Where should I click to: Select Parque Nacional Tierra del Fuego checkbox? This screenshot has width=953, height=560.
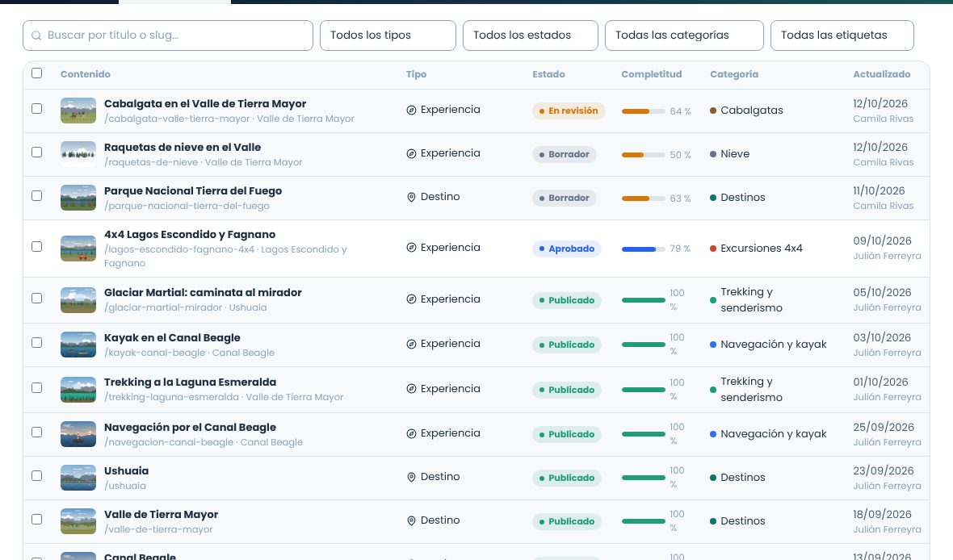pos(37,195)
